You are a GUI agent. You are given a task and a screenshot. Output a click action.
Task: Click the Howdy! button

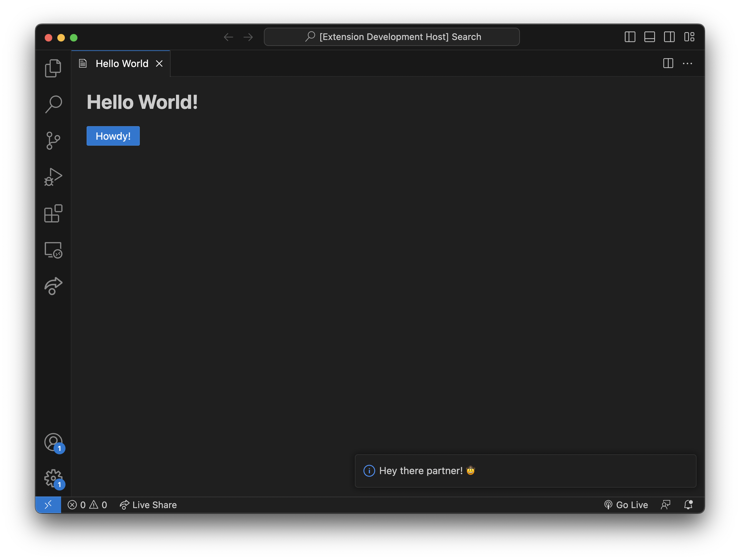pos(113,136)
